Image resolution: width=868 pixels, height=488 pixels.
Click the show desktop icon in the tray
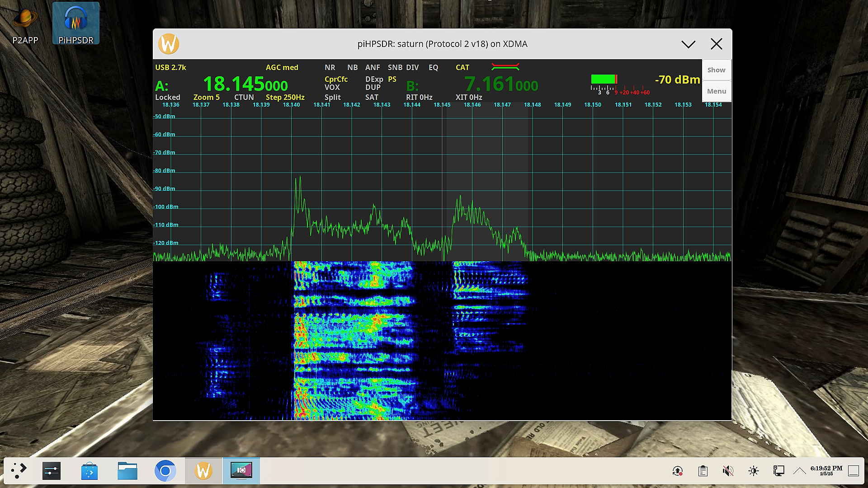[854, 471]
